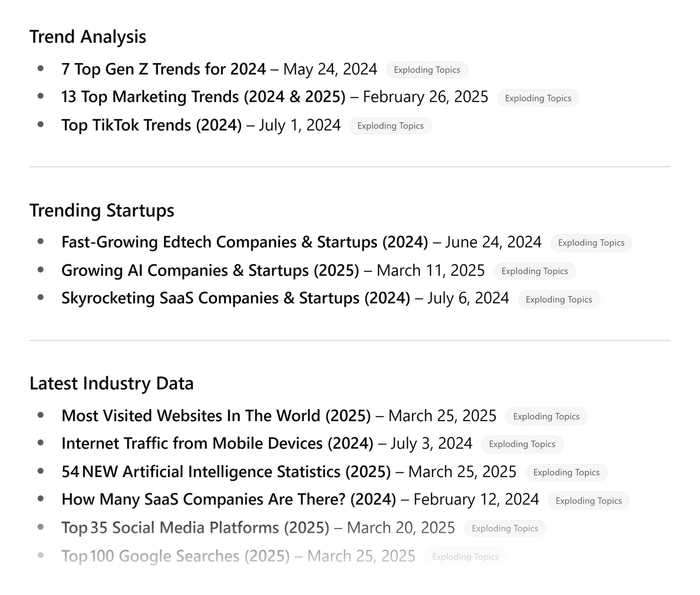Image resolution: width=700 pixels, height=595 pixels.
Task: Open 54 NEW Artificial Intelligence Statistics link
Action: click(x=226, y=471)
